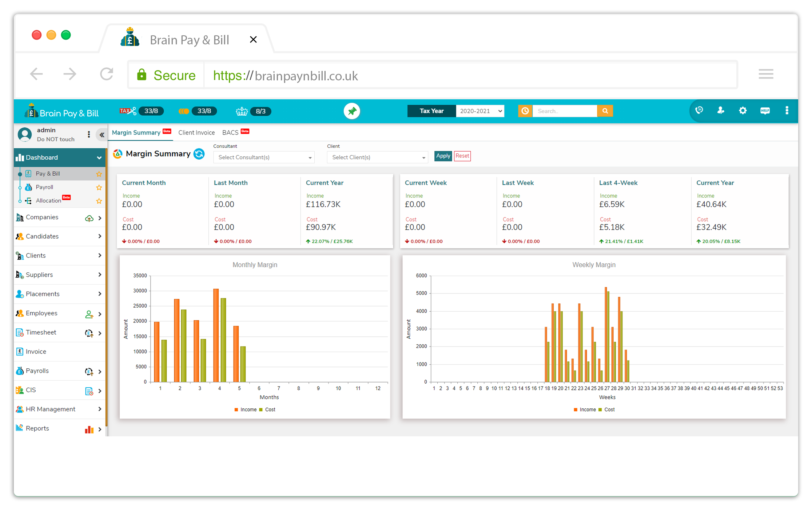Collapse the sidebar with double-chevron icon

coord(102,135)
